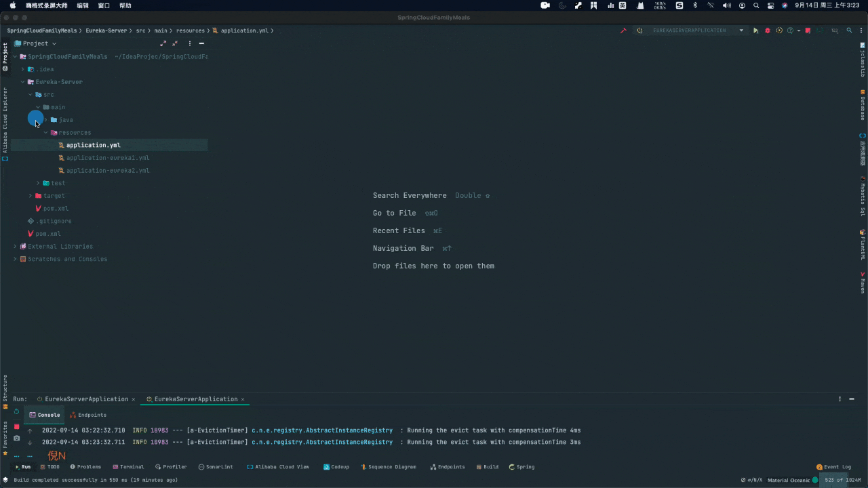Minimize the Run tool window
Screen dimensions: 868x488
coord(852,399)
